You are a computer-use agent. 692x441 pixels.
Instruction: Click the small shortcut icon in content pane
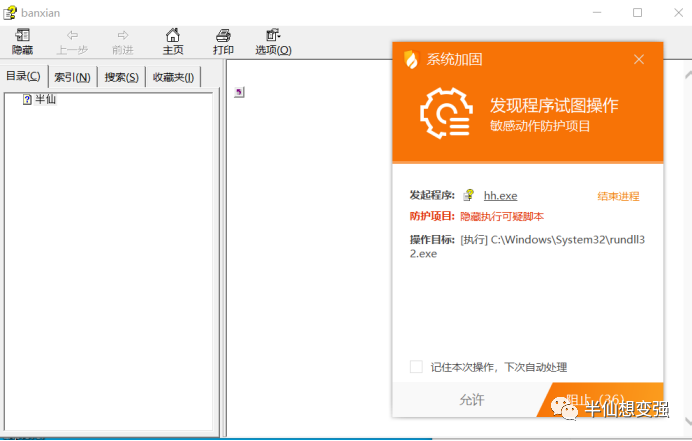point(239,92)
